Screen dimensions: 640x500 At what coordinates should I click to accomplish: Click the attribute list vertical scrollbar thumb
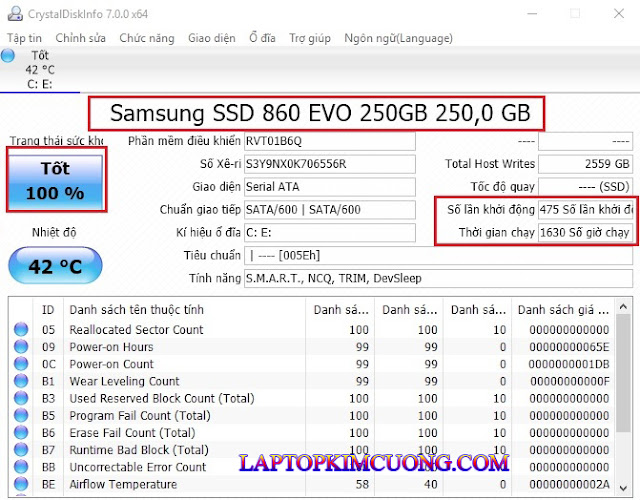click(623, 373)
